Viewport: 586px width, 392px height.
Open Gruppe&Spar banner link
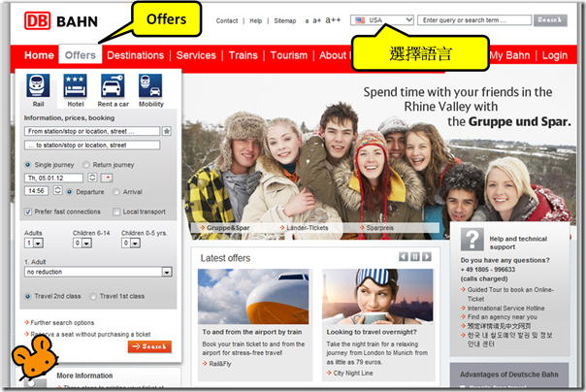[x=228, y=228]
